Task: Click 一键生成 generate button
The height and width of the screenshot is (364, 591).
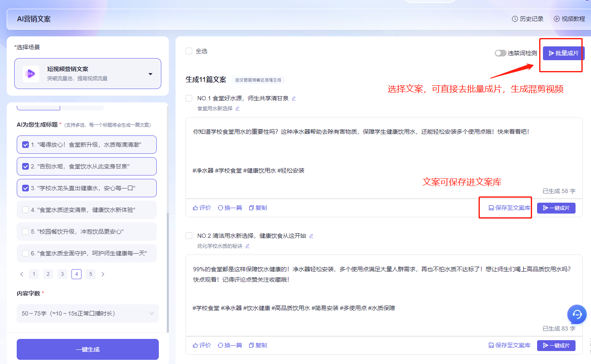Action: pyautogui.click(x=88, y=349)
